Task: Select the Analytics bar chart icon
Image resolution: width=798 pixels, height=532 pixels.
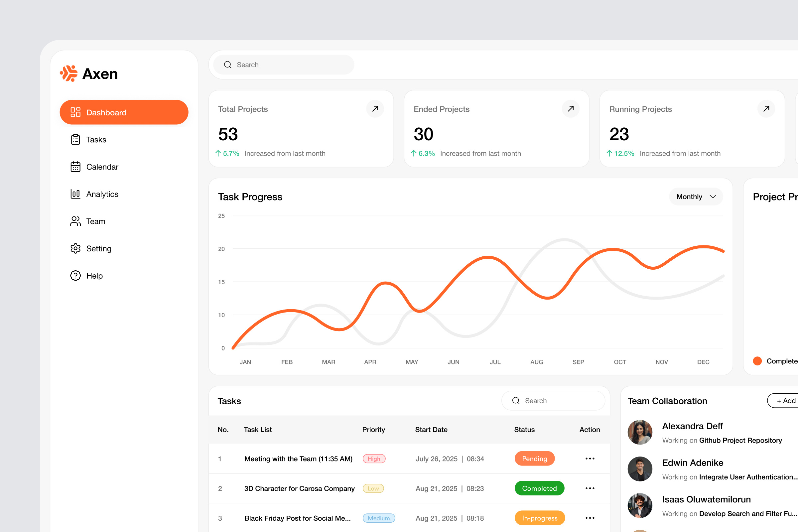Action: (x=75, y=194)
